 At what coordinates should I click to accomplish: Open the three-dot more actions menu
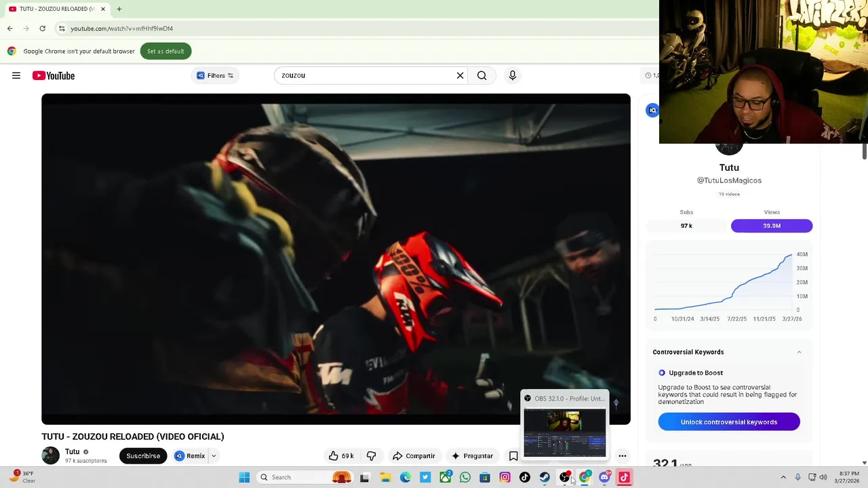click(x=622, y=455)
